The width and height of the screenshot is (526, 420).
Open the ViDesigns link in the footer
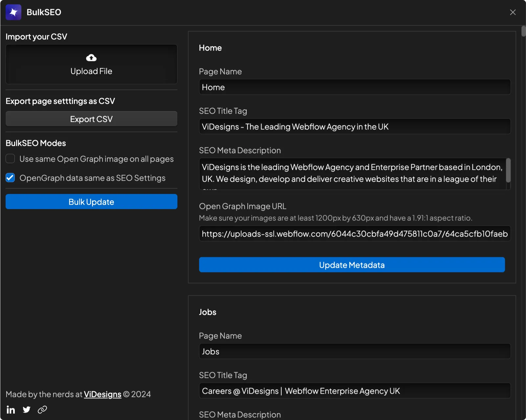(x=103, y=394)
